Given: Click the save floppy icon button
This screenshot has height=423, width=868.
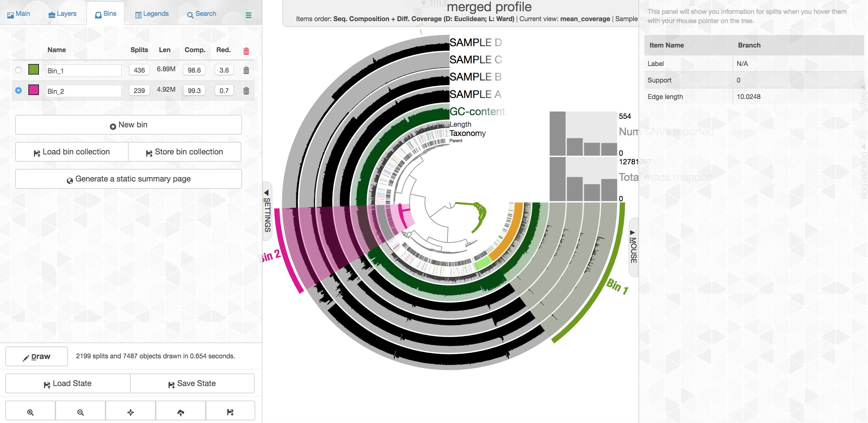Looking at the screenshot, I should click(230, 412).
